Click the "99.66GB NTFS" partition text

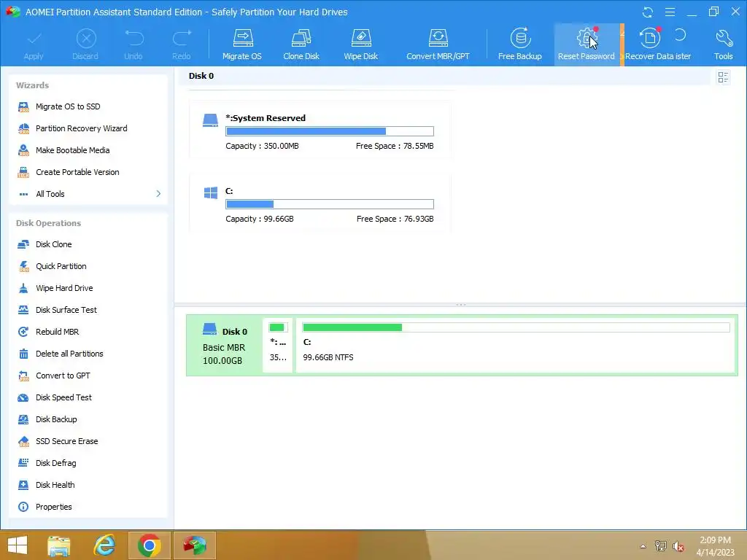point(328,357)
